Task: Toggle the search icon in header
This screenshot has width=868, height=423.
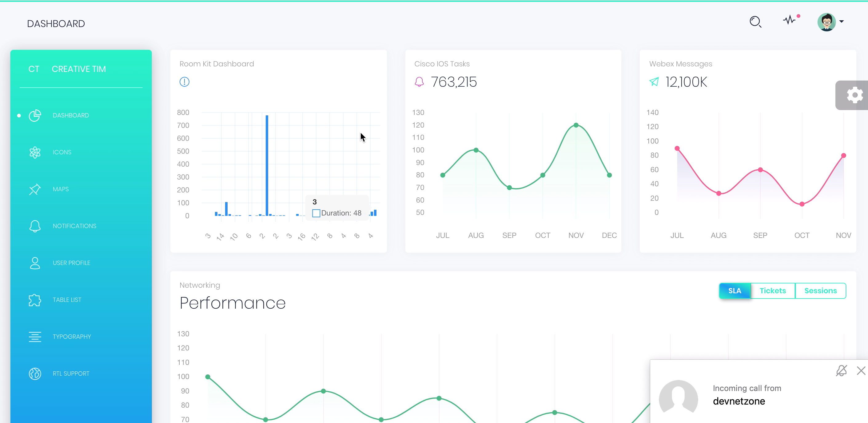Action: 756,22
